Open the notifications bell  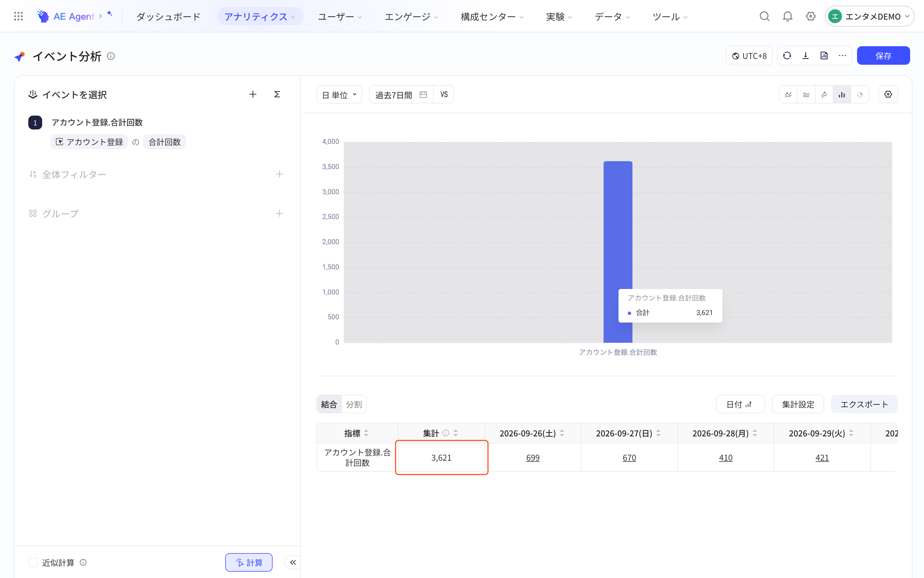787,16
